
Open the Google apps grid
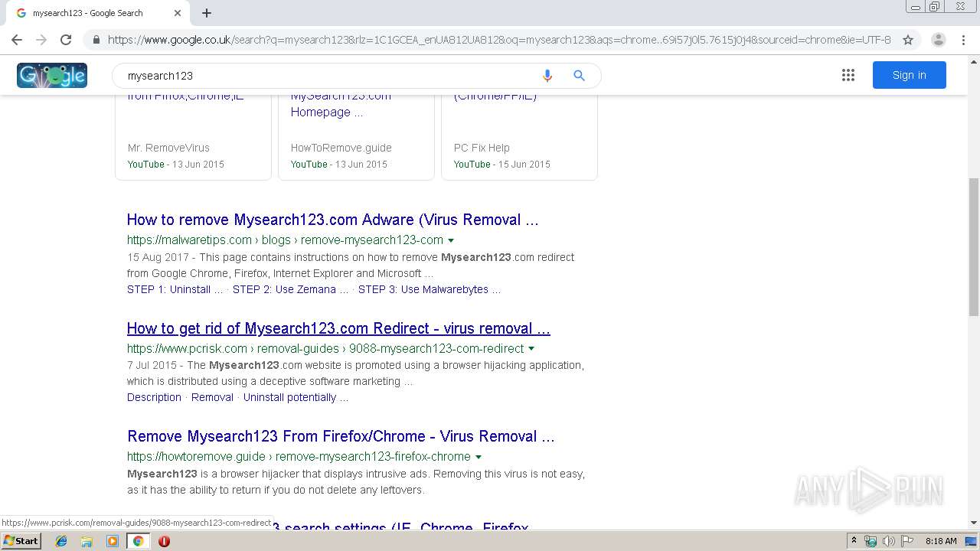coord(848,75)
